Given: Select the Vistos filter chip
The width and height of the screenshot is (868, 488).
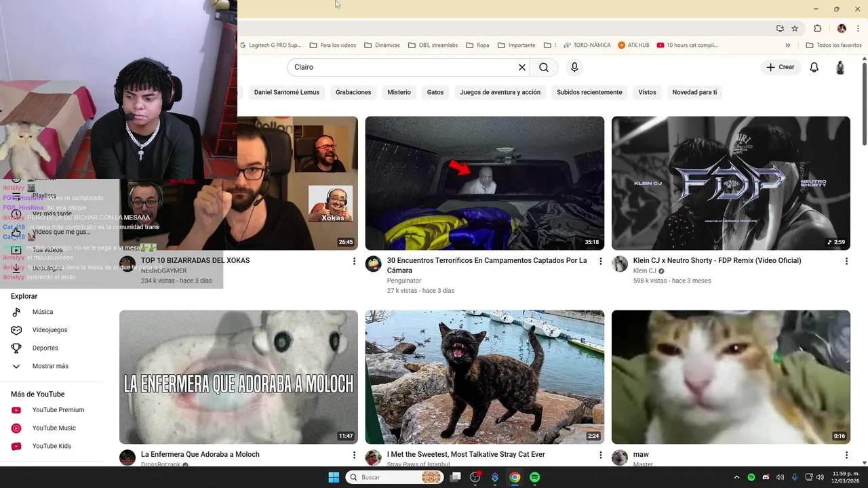Looking at the screenshot, I should coord(647,92).
